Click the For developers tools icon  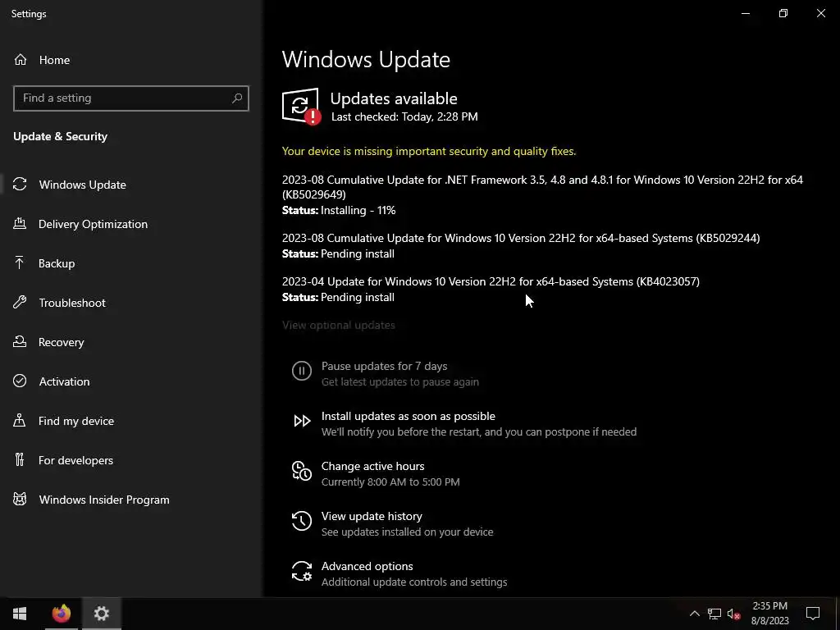tap(20, 459)
